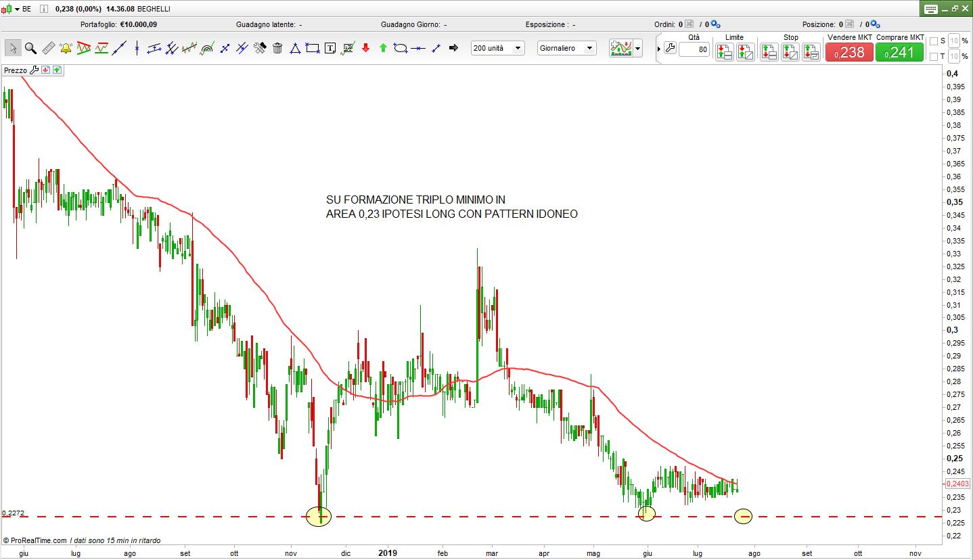The width and height of the screenshot is (973, 560).
Task: Open the BE instrument dropdown arrow
Action: (x=16, y=9)
